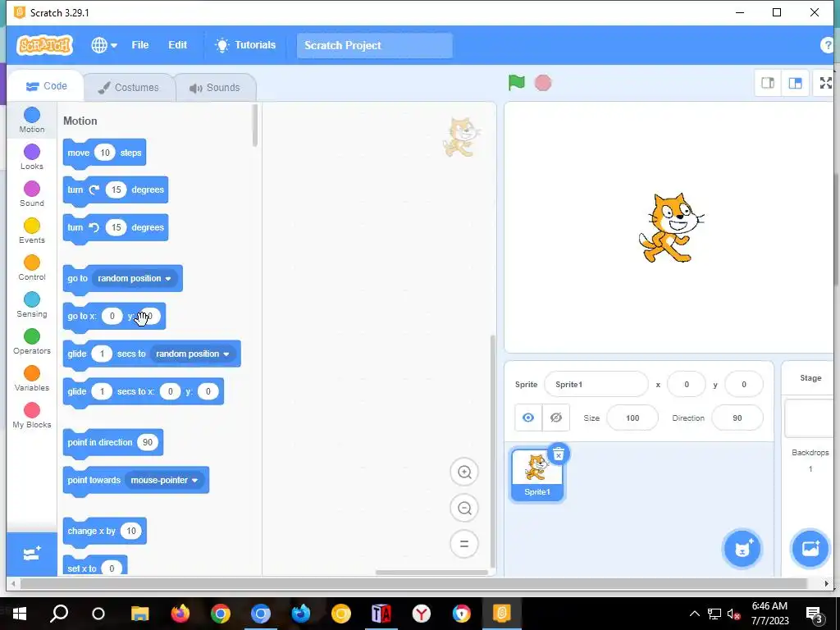This screenshot has width=840, height=630.
Task: Select the Motion category
Action: (32, 120)
